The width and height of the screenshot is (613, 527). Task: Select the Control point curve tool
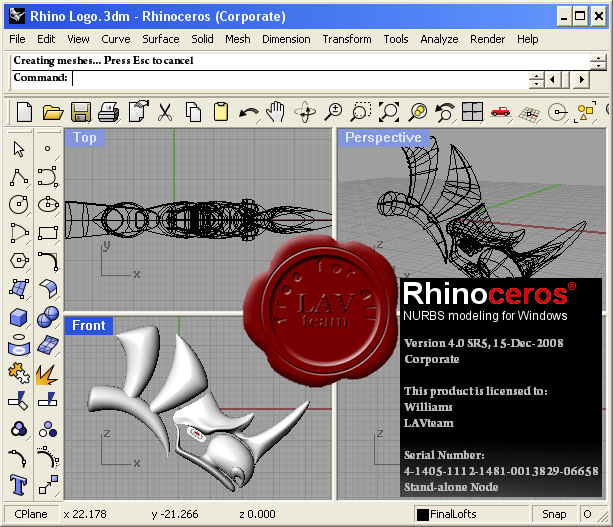tap(48, 177)
